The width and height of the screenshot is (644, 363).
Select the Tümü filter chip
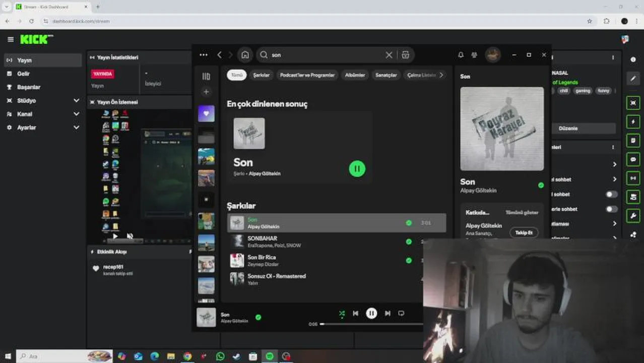pos(236,75)
